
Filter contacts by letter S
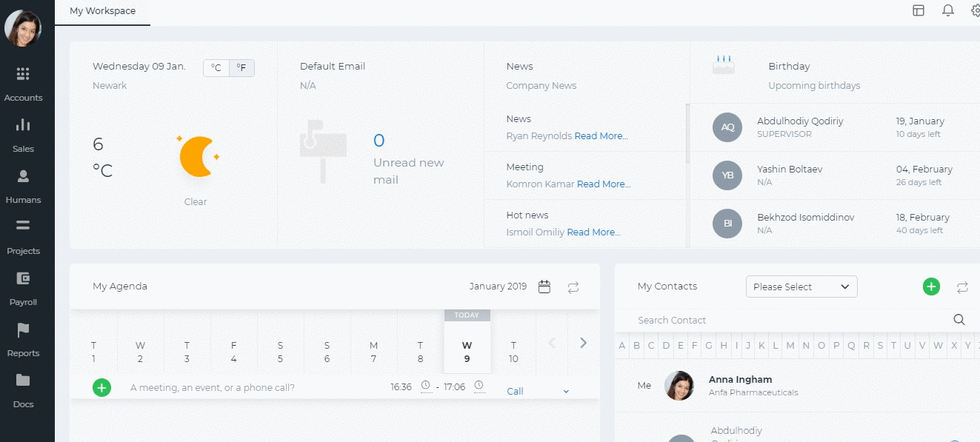tap(880, 346)
